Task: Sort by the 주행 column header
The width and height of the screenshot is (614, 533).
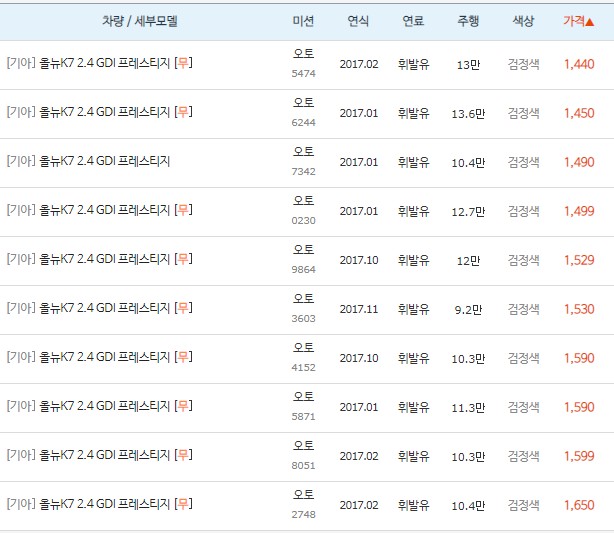Action: [468, 21]
